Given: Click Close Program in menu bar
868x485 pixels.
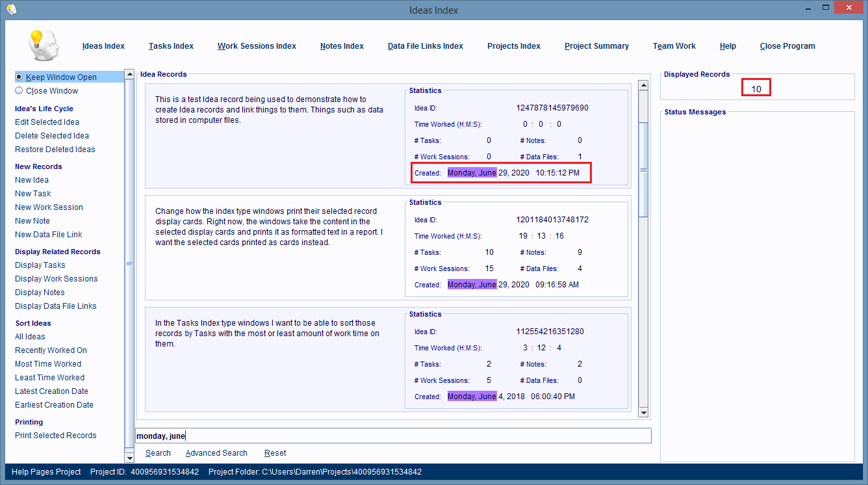Looking at the screenshot, I should click(x=787, y=46).
